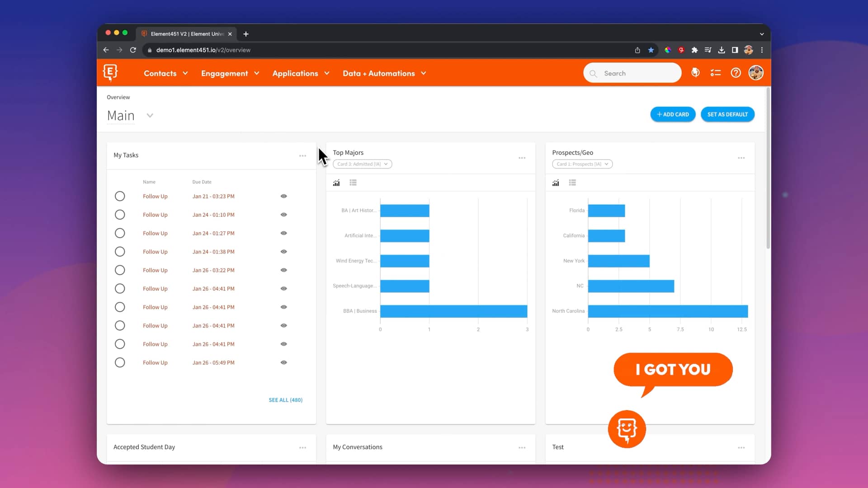The image size is (868, 488).
Task: Click the ADD CARD button
Action: pos(673,114)
